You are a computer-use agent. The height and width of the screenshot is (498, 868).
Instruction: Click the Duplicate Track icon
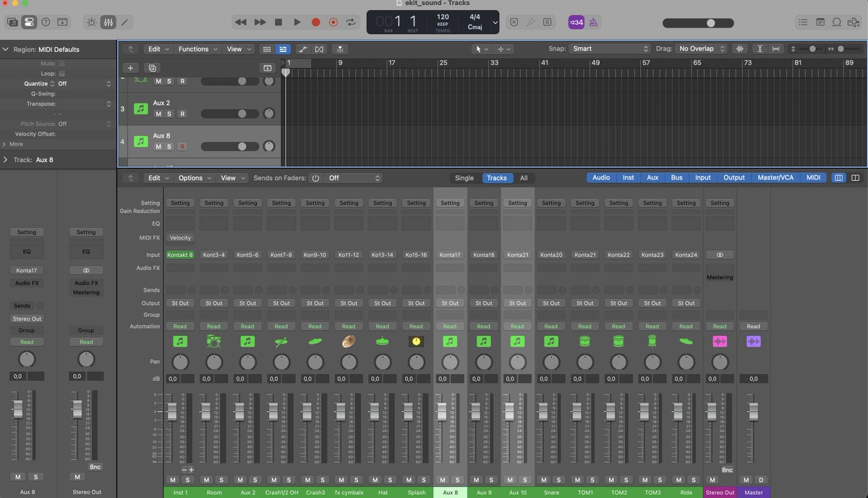point(152,67)
